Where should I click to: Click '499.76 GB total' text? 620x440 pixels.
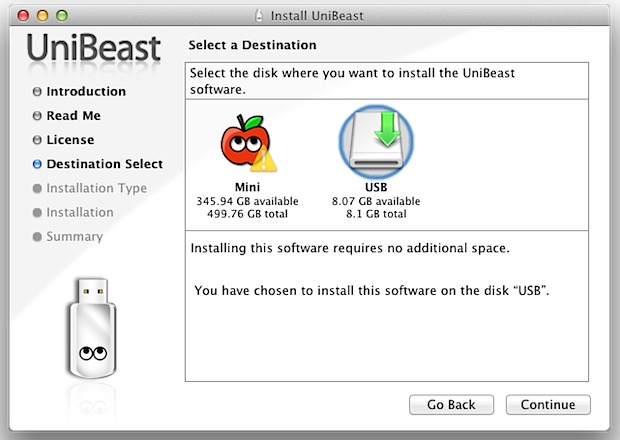[x=248, y=214]
